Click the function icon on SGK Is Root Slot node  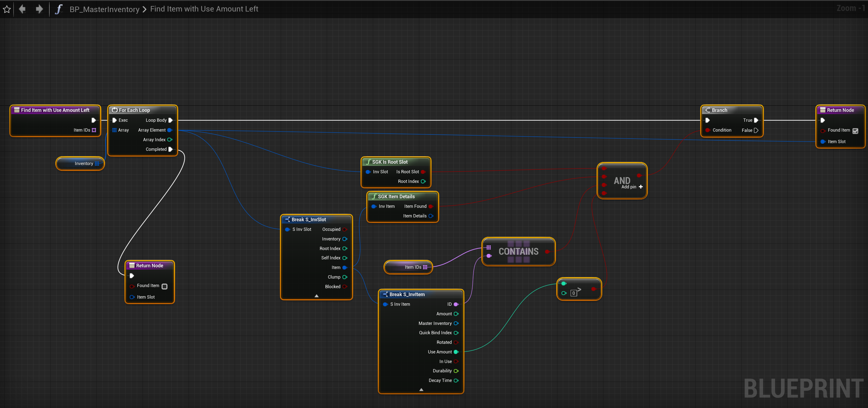368,162
